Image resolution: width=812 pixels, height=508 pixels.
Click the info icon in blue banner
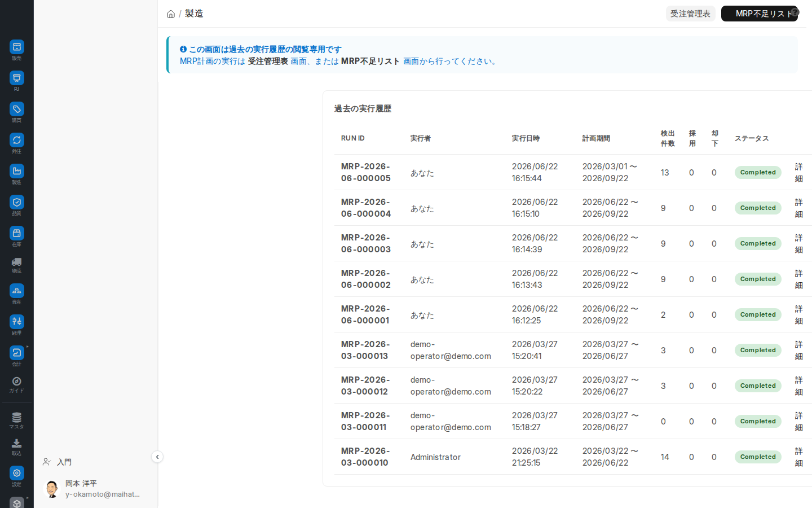(x=183, y=49)
